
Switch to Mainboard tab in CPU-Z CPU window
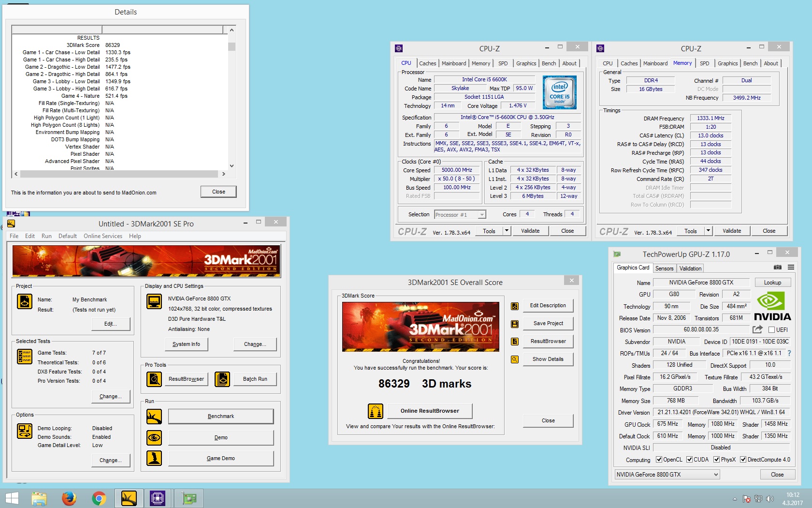[x=454, y=63]
